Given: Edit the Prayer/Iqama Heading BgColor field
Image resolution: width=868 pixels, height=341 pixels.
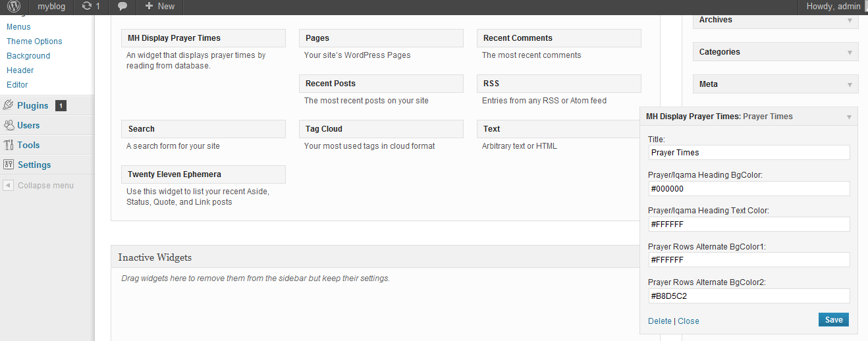Looking at the screenshot, I should click(749, 188).
